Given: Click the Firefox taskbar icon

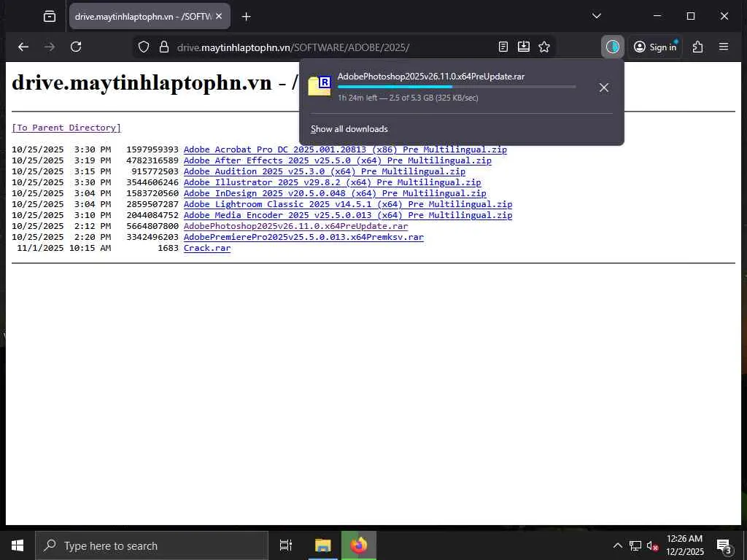Looking at the screenshot, I should point(359,545).
